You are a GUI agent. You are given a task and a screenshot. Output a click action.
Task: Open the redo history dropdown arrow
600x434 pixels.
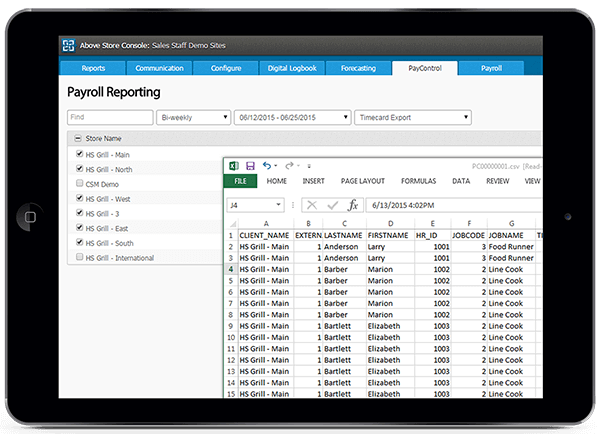(298, 166)
